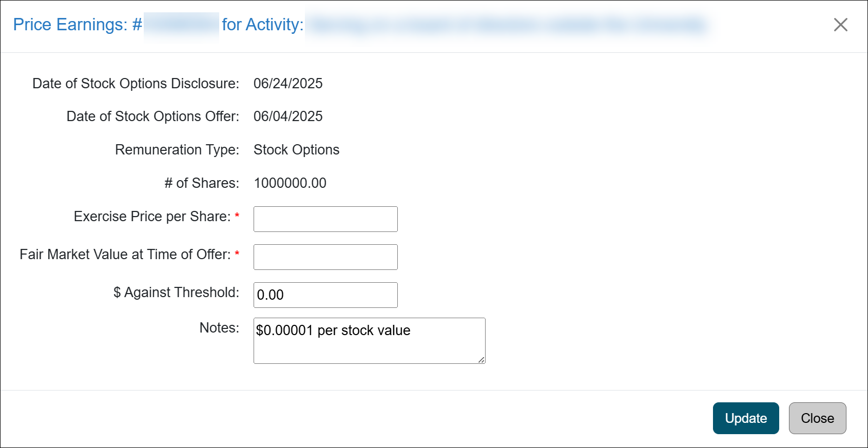
Task: Click the "for Activity:" title text
Action: (262, 25)
